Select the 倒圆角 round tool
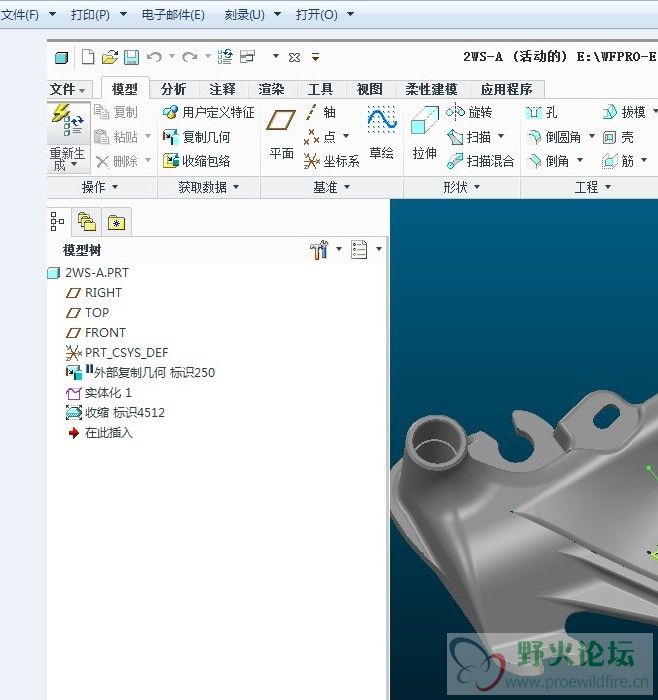658x700 pixels. (554, 137)
